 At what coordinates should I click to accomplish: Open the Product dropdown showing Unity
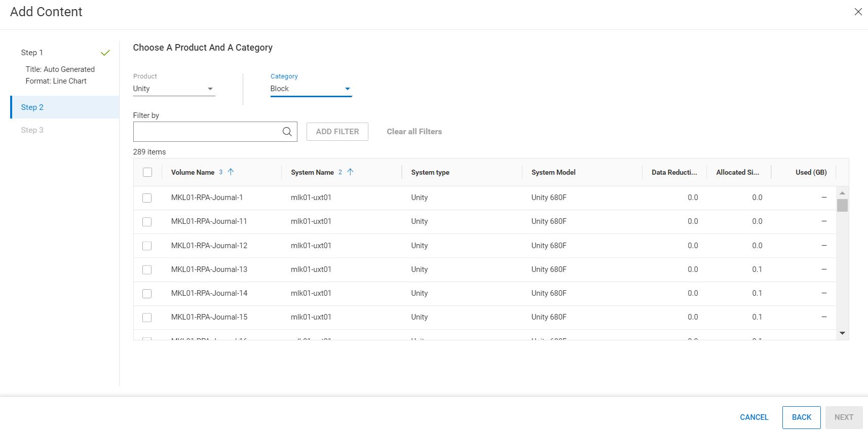[174, 89]
